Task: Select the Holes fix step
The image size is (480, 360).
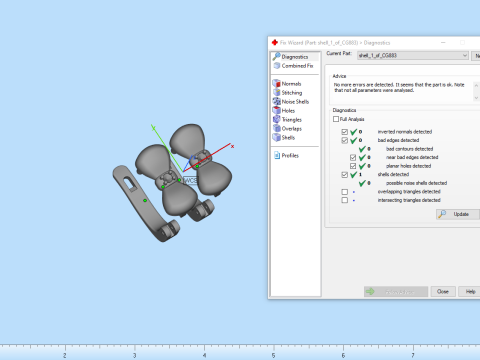Action: [x=288, y=111]
